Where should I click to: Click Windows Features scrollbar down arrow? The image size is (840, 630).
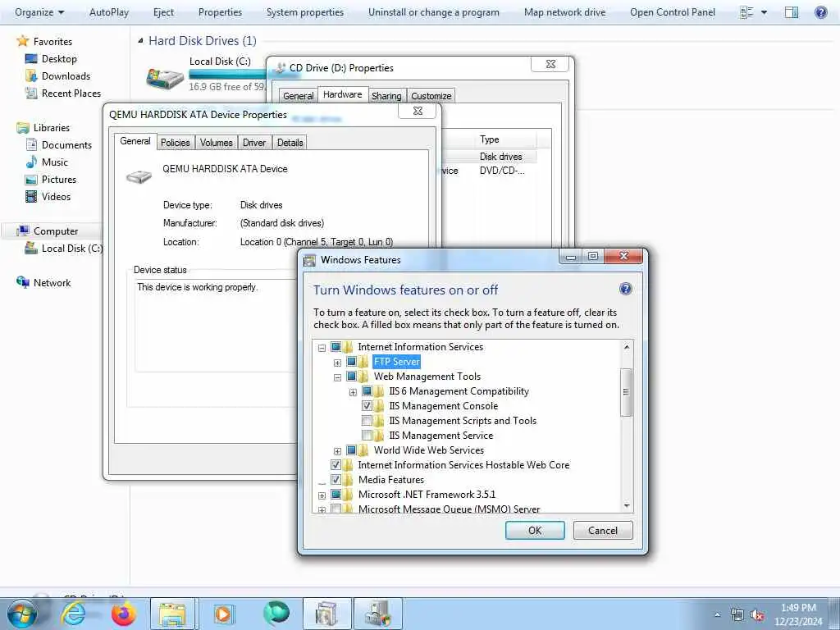[626, 505]
